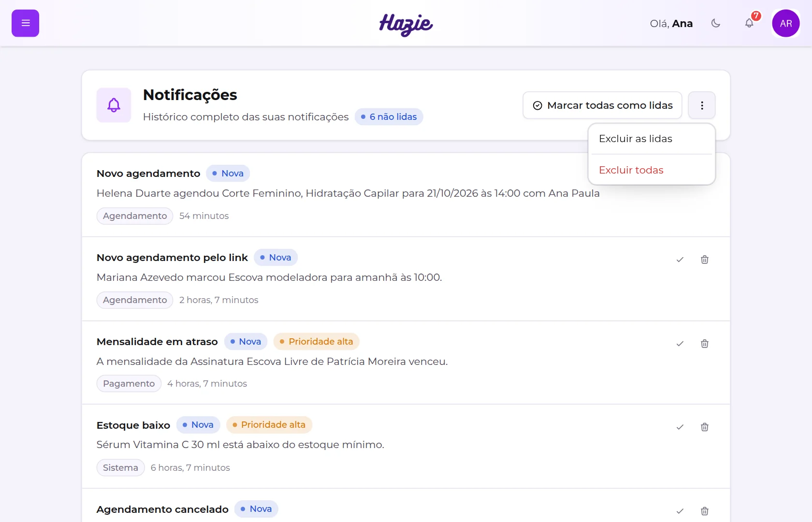Click the Notificações page heading
The width and height of the screenshot is (812, 522).
190,95
